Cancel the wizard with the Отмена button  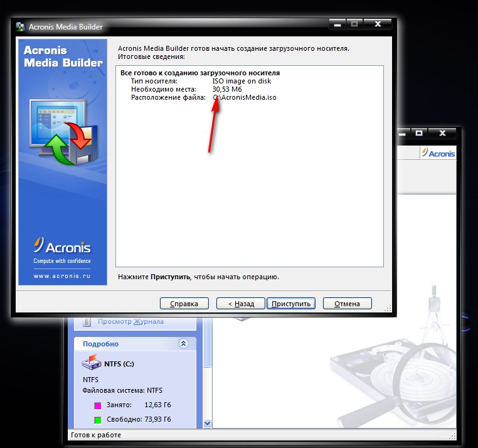(347, 304)
